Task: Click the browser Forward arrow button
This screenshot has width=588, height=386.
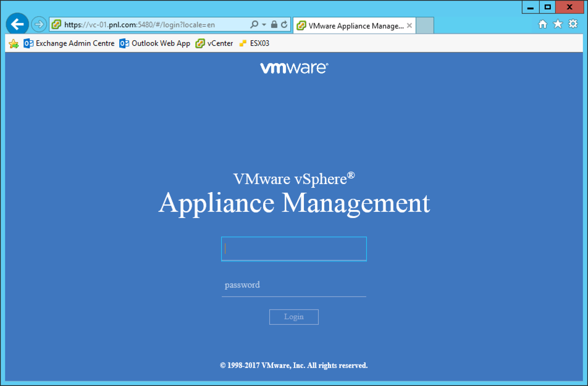Action: (39, 25)
